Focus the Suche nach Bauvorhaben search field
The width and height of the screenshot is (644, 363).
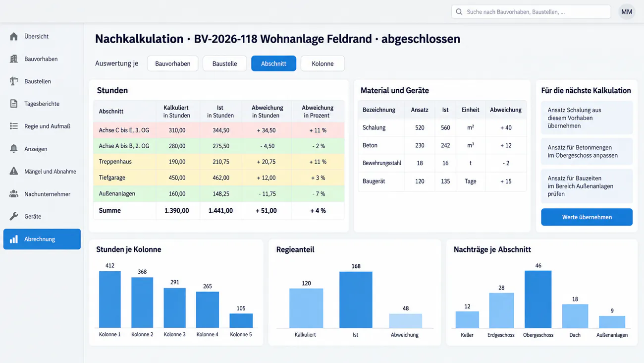tap(531, 12)
